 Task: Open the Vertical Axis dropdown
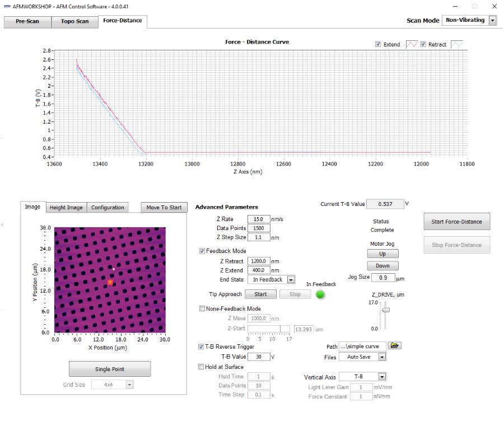[382, 377]
